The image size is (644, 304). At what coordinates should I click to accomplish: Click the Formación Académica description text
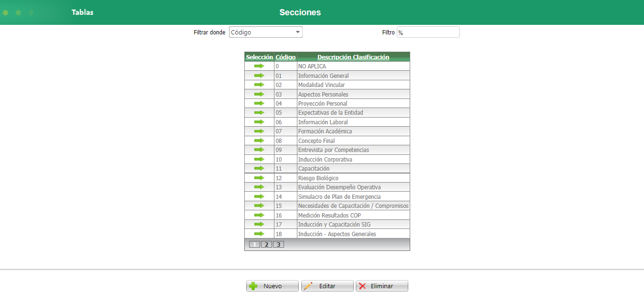click(x=325, y=131)
